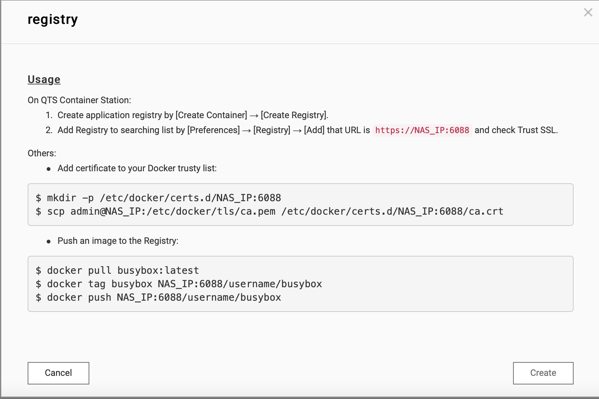Cancel the registry dialog
The image size is (599, 399).
(x=58, y=373)
